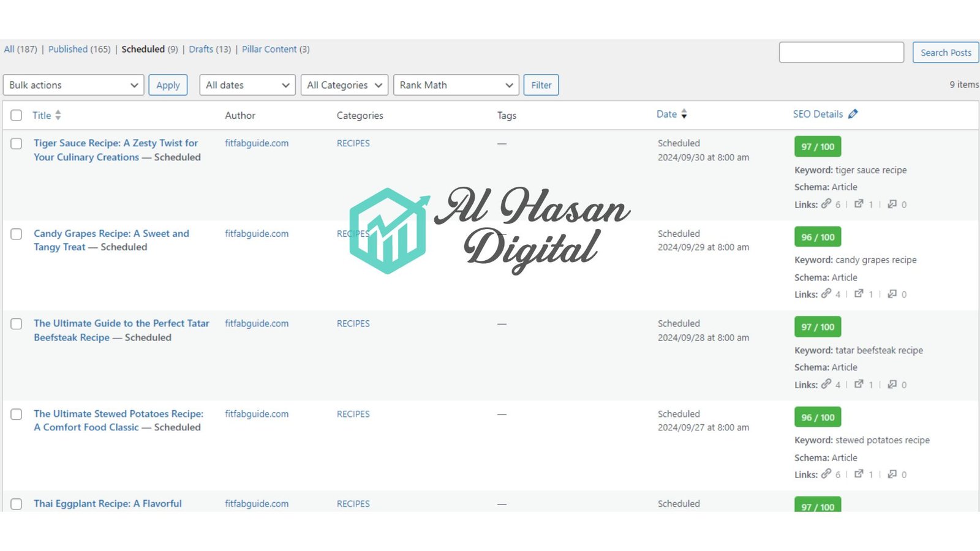Click incoming links icon in stewed potatoes row

pyautogui.click(x=892, y=474)
